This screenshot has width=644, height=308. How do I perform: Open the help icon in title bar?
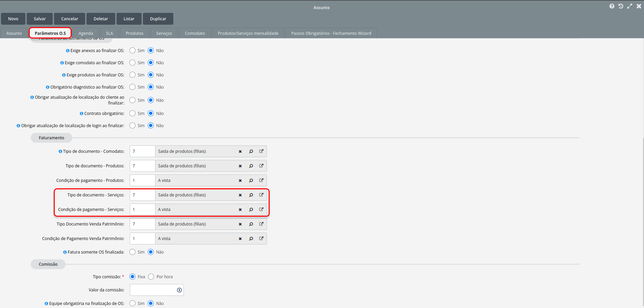612,6
